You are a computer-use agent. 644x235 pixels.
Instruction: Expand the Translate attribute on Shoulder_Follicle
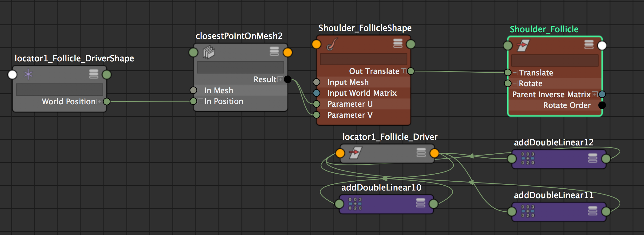[515, 73]
